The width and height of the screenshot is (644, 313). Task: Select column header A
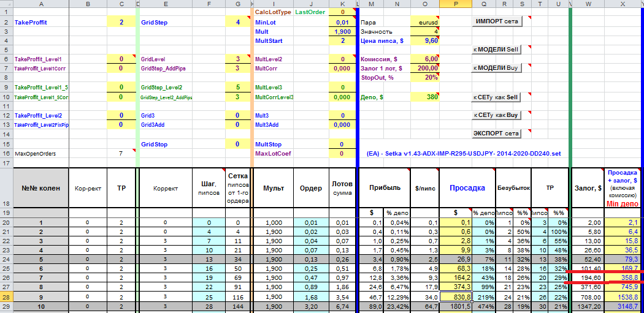pos(41,4)
